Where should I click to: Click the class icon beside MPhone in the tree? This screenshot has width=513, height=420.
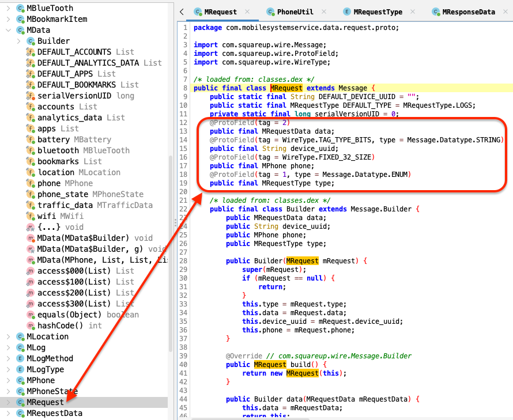tap(20, 380)
